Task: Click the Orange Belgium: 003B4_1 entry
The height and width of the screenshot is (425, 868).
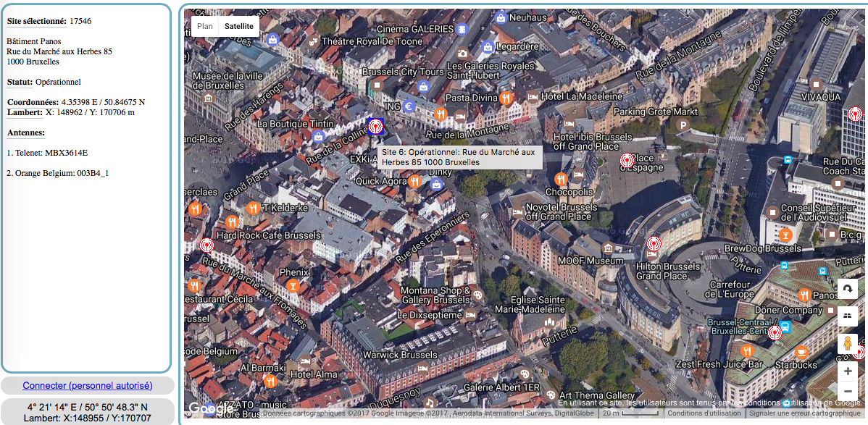Action: 58,173
